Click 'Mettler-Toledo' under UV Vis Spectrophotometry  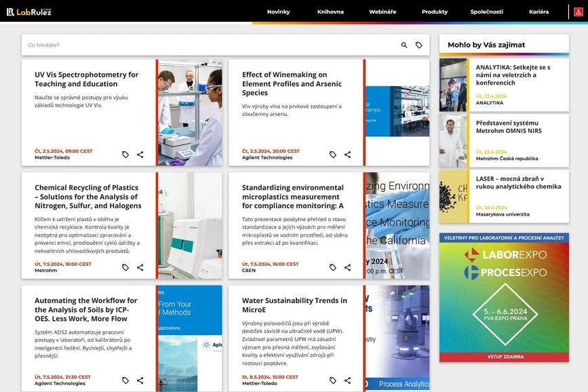point(52,157)
